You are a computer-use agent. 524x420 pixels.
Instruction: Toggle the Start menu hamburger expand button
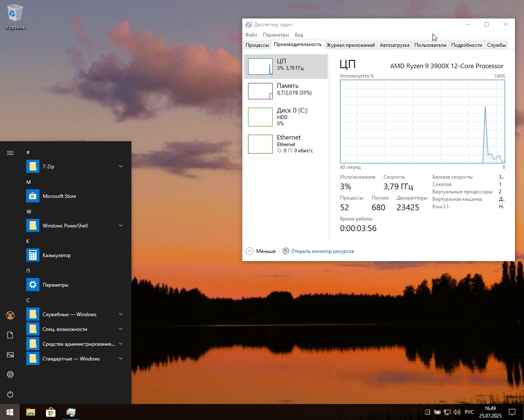tap(10, 153)
